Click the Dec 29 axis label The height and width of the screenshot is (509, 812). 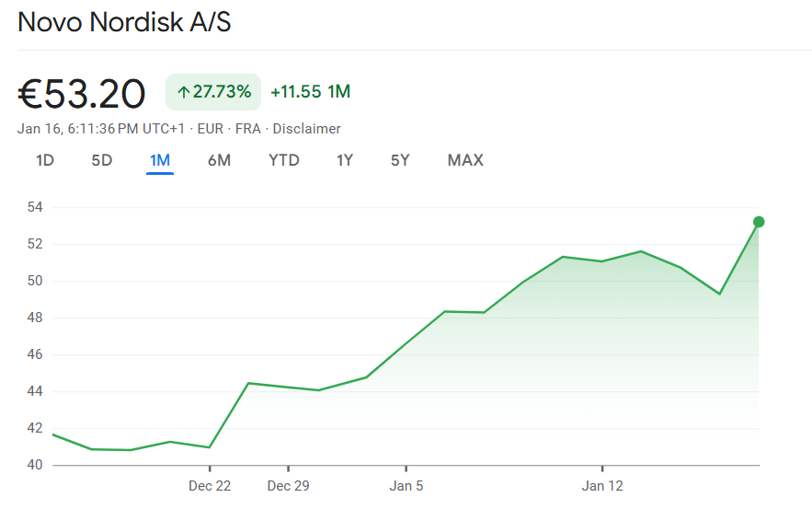pyautogui.click(x=288, y=486)
